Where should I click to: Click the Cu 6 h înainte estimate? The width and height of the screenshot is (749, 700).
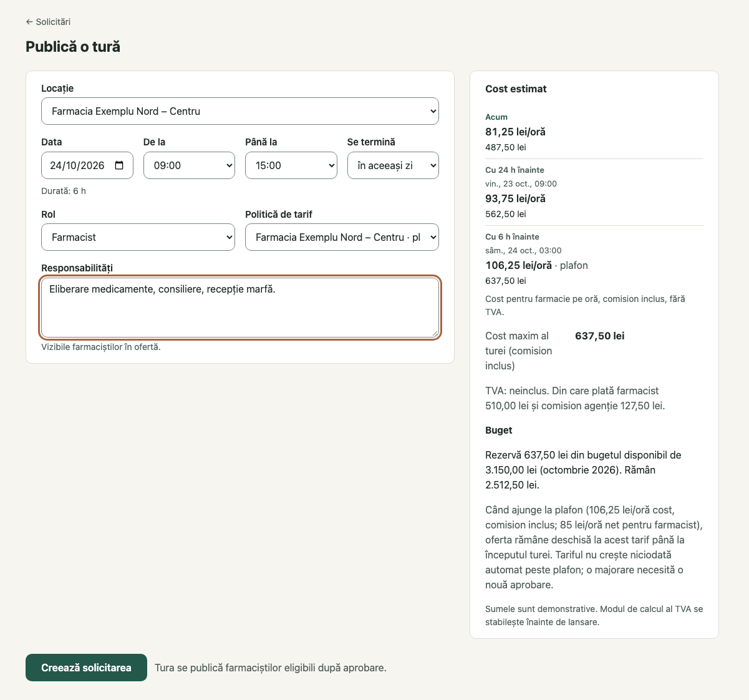[x=594, y=259]
